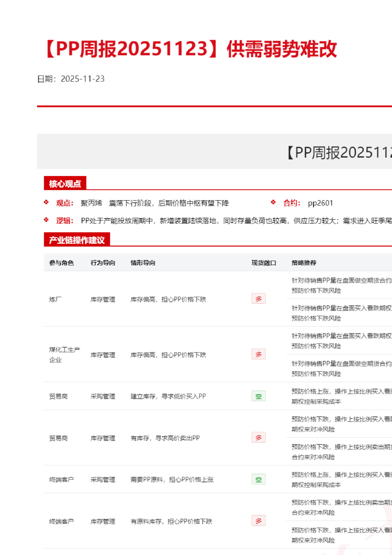Click the text 建立库存,寻求低价买入PP
The width and height of the screenshot is (392, 555).
point(168,396)
